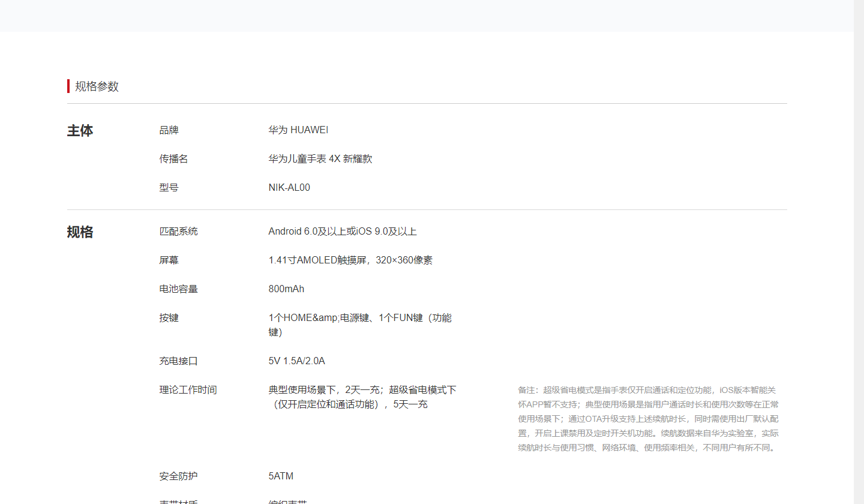This screenshot has height=504, width=864.
Task: Click the value 华为儿童手表 4X 新耀款
Action: pyautogui.click(x=320, y=159)
